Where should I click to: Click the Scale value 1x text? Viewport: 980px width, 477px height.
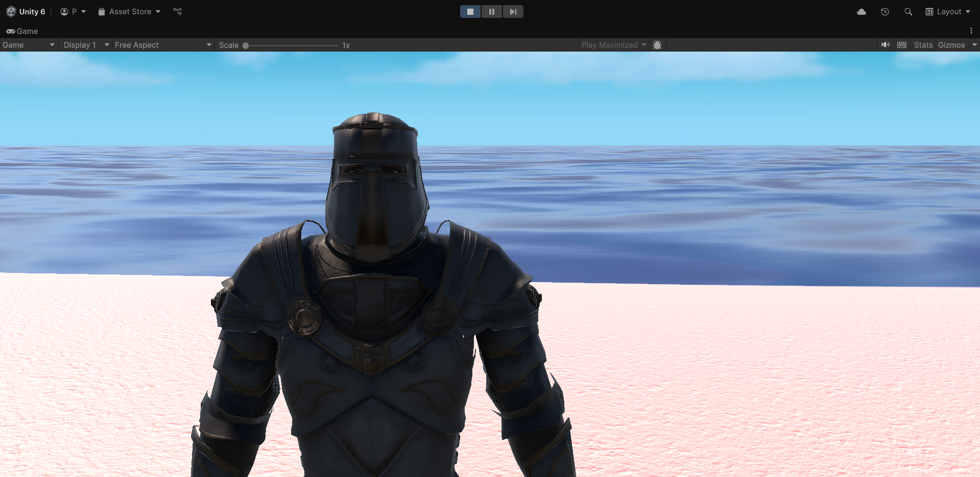(346, 45)
